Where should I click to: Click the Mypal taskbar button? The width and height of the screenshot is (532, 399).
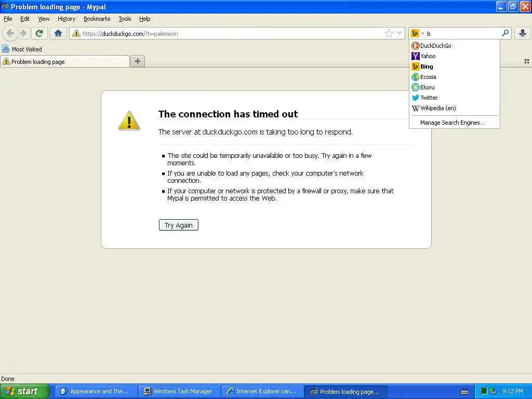[x=346, y=392]
